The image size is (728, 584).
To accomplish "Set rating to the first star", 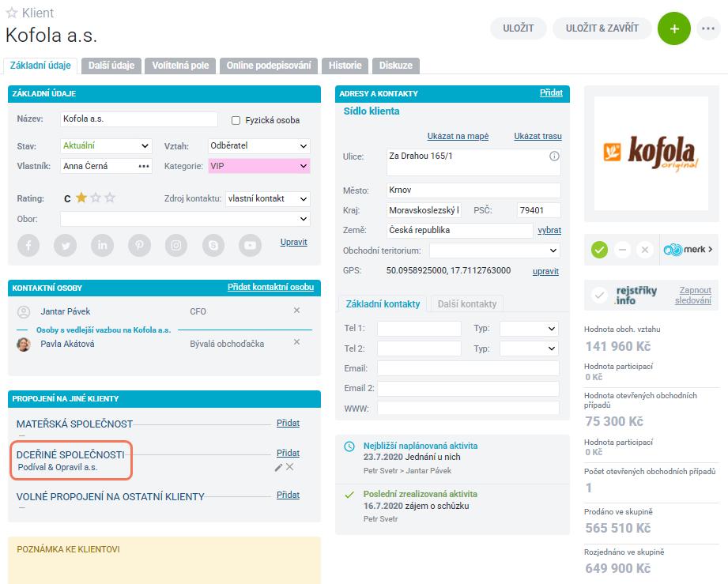I will click(x=81, y=198).
